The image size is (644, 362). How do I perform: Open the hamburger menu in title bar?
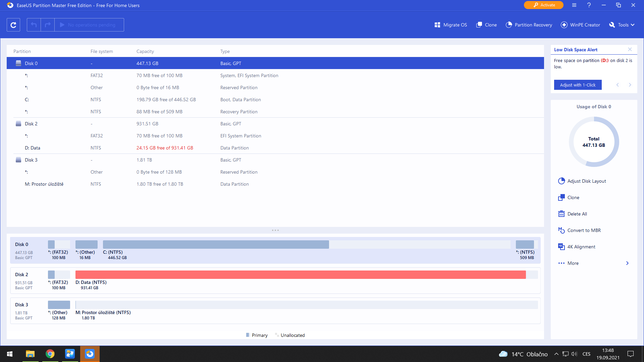click(x=574, y=5)
